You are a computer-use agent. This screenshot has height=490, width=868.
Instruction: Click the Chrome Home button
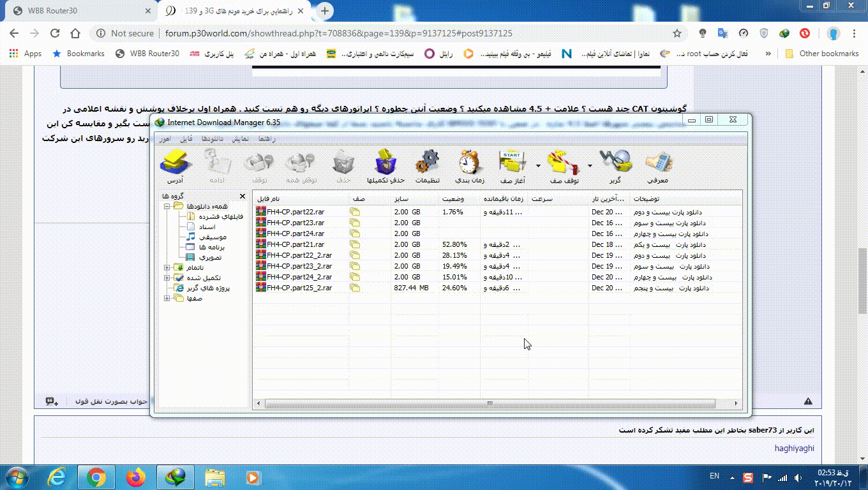click(x=75, y=33)
